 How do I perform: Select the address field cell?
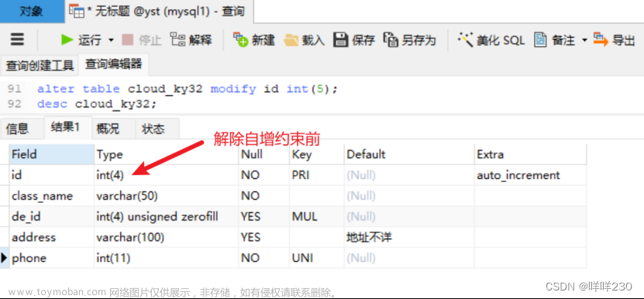(52, 237)
